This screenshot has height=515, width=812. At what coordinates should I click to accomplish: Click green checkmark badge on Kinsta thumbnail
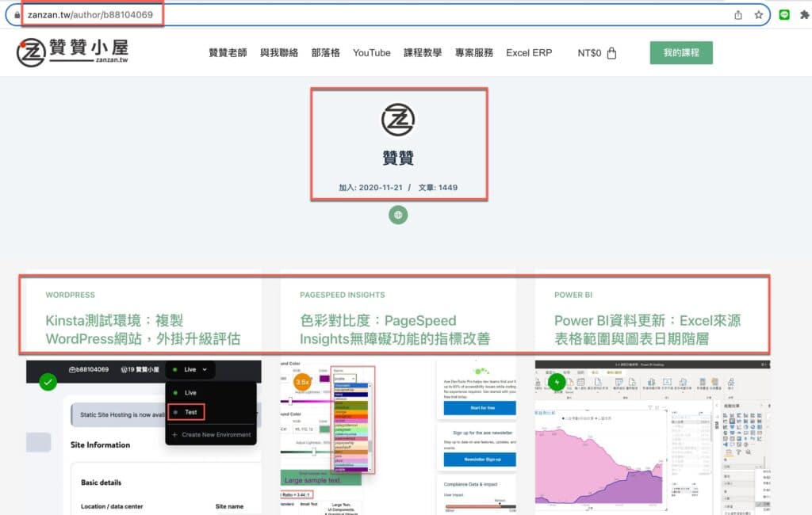(48, 382)
